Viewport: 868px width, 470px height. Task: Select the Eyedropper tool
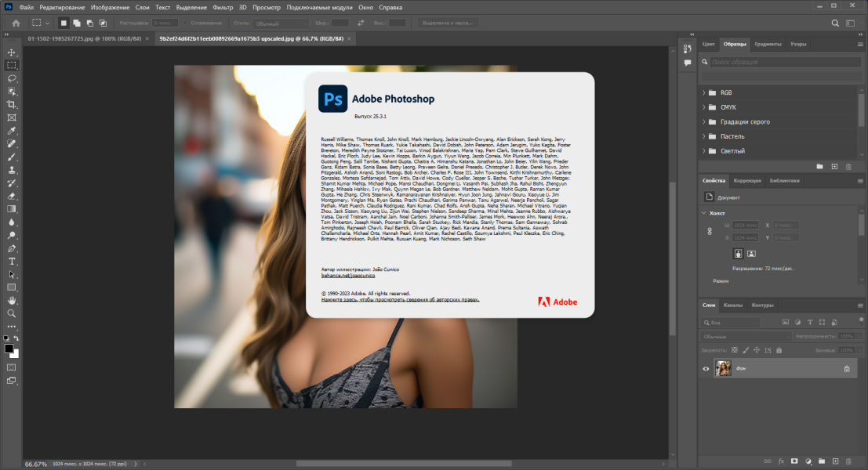(x=12, y=131)
